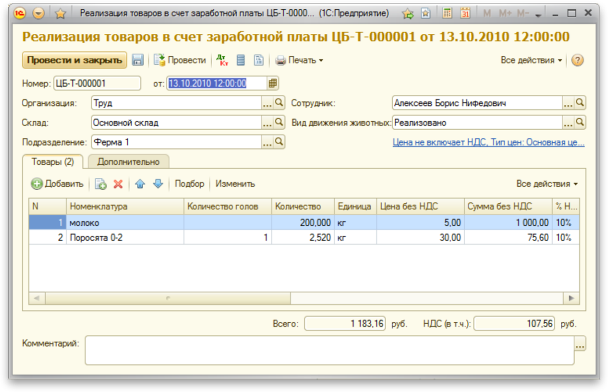
Task: Save document with floppy disk icon
Action: [138, 60]
